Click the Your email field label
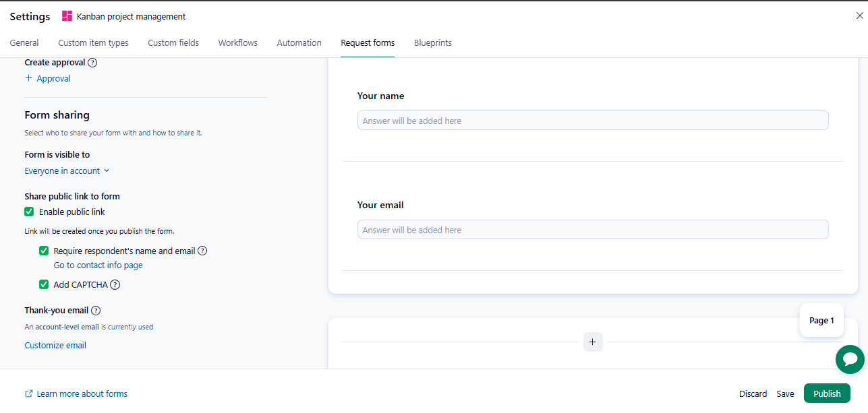Viewport: 868px width, 413px height. point(380,205)
